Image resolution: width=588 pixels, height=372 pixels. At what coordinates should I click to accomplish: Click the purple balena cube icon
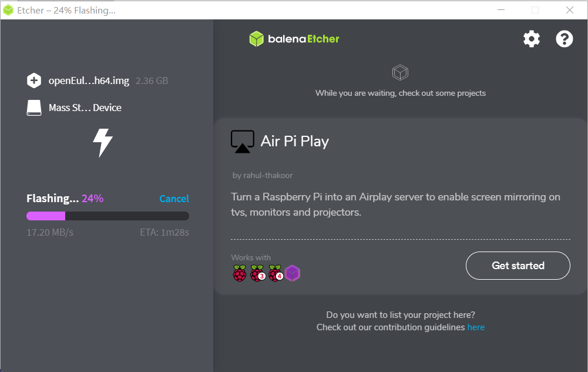(x=292, y=273)
